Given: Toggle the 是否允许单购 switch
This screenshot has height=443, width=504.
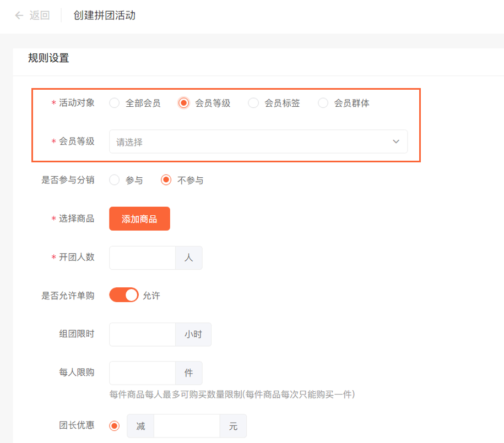Looking at the screenshot, I should [124, 295].
